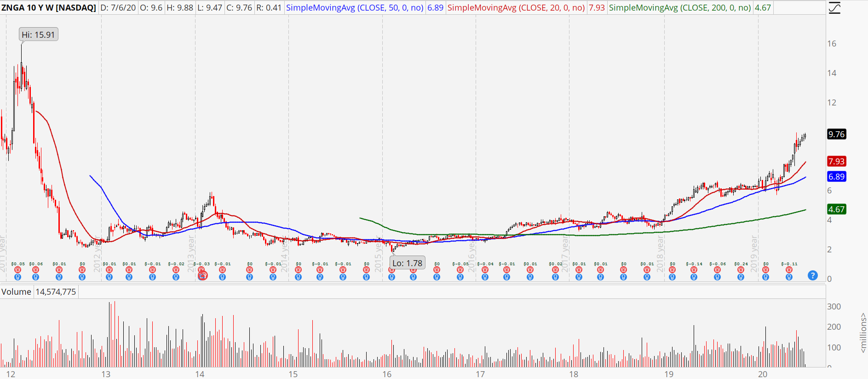Screen dimensions: 868x379
Task: Click the red 7.93 axis price bubble
Action: tap(836, 161)
